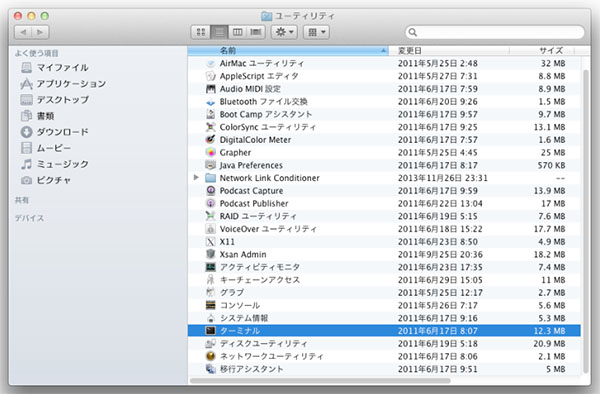Click the ユーティリティ folder icon in title bar
Screen dimensions: 600x394
(266, 16)
